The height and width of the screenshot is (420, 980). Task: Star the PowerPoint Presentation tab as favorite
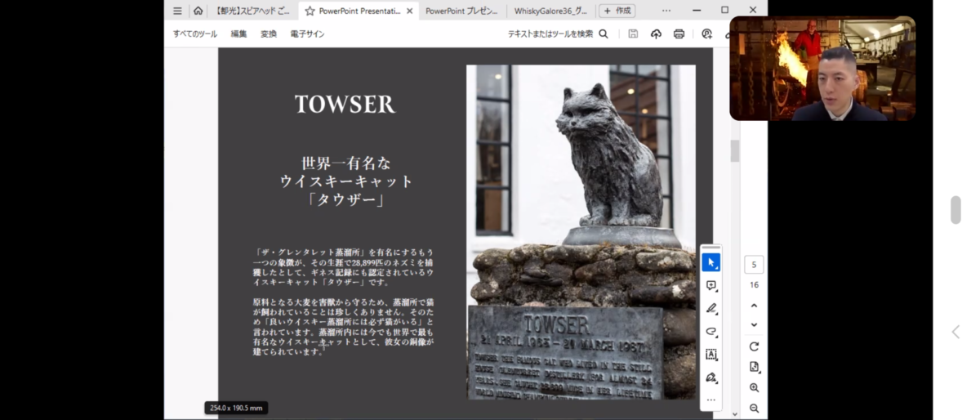point(310,11)
